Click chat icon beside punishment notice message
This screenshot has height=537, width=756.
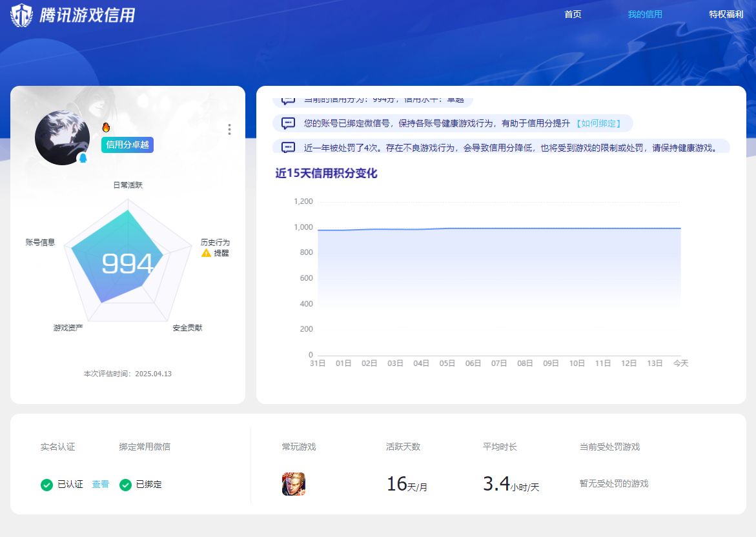[x=289, y=148]
